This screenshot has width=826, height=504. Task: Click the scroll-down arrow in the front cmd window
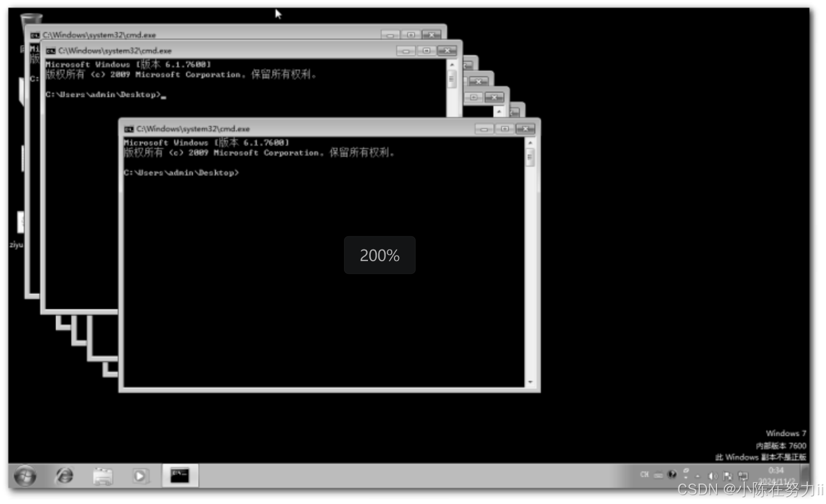click(x=530, y=382)
